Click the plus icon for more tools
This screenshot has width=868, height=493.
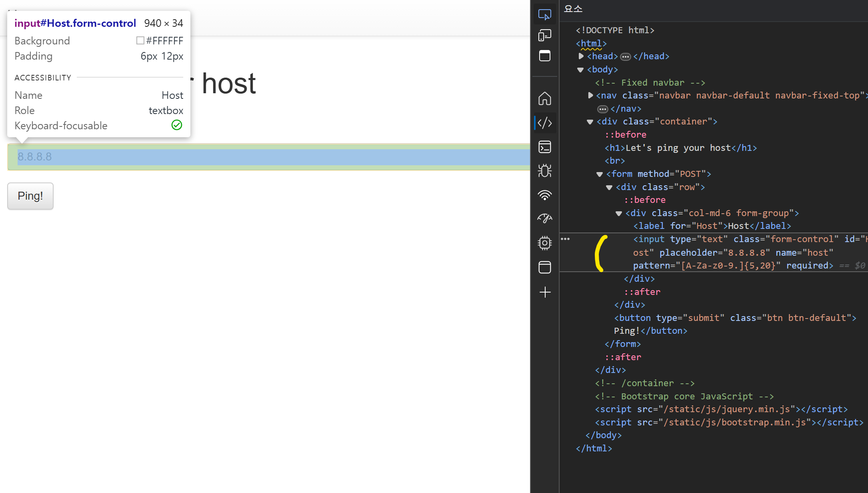[545, 292]
